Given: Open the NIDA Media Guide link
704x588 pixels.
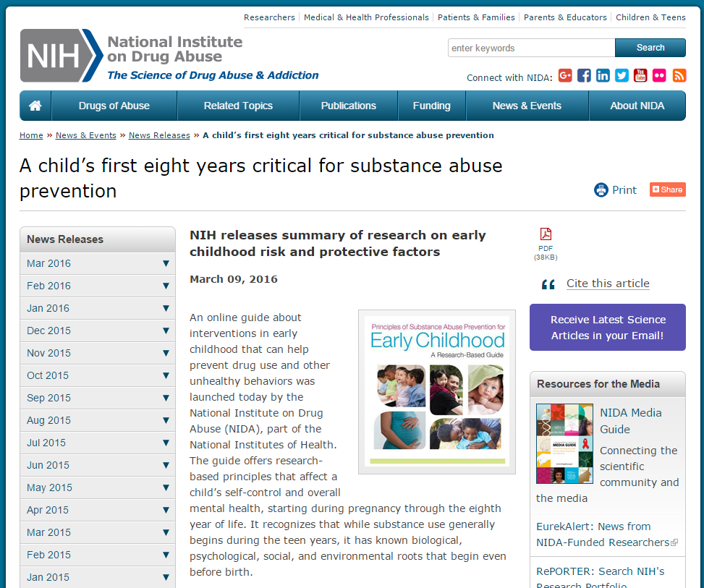Looking at the screenshot, I should [x=631, y=421].
